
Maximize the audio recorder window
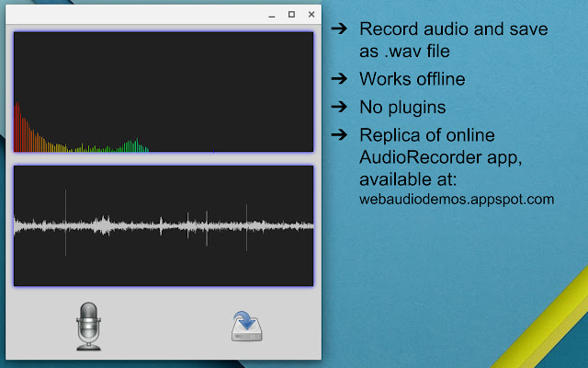[291, 15]
